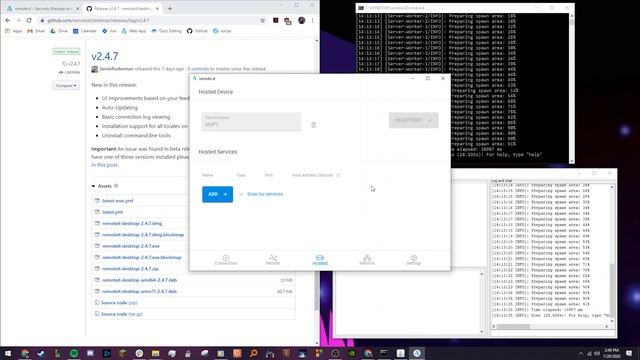Click the remote.it taskbar icon

click(417, 353)
